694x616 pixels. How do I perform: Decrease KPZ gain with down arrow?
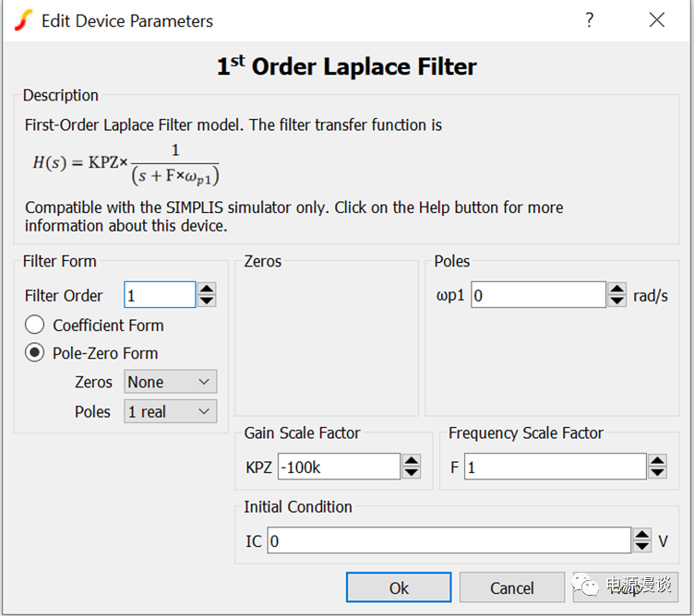coord(412,472)
